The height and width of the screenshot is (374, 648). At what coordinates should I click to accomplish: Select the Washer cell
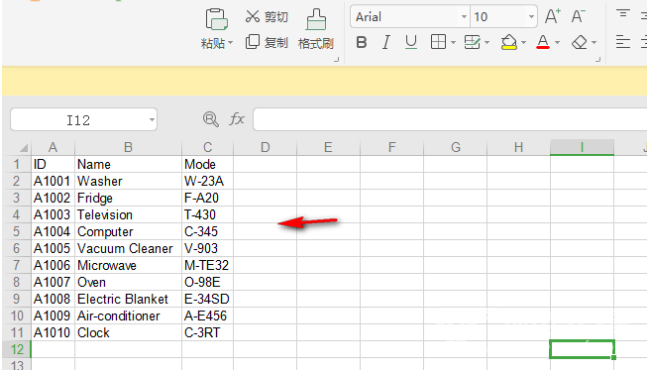click(x=128, y=181)
